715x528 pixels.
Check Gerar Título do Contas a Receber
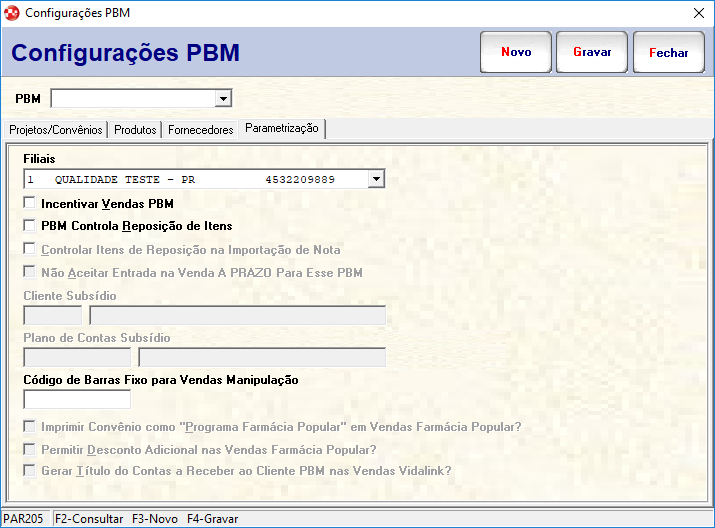point(30,470)
